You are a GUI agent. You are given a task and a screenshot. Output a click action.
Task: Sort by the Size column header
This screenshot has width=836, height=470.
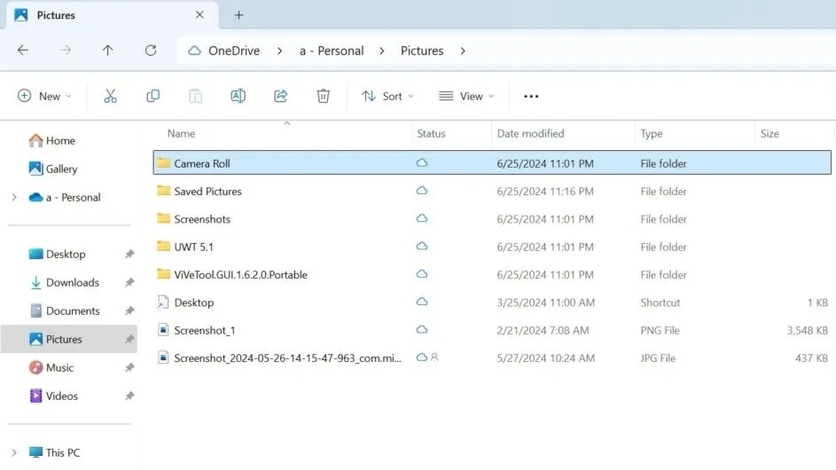point(769,134)
